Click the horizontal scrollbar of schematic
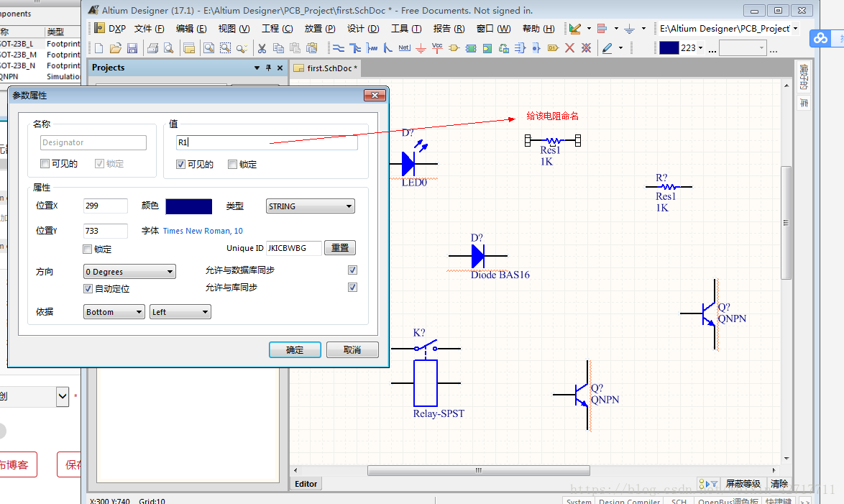 pyautogui.click(x=479, y=471)
